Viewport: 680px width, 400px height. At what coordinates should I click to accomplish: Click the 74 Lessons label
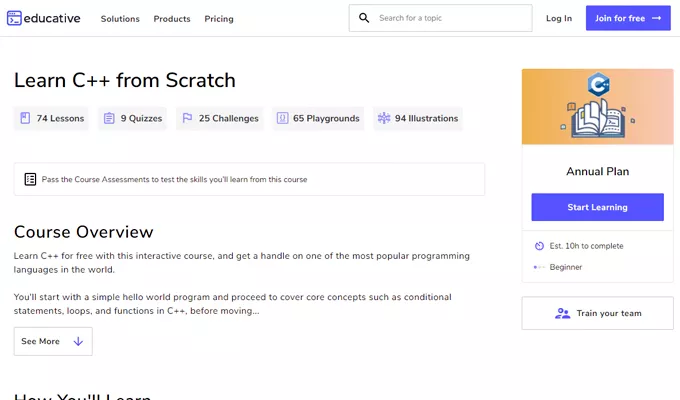[x=60, y=118]
